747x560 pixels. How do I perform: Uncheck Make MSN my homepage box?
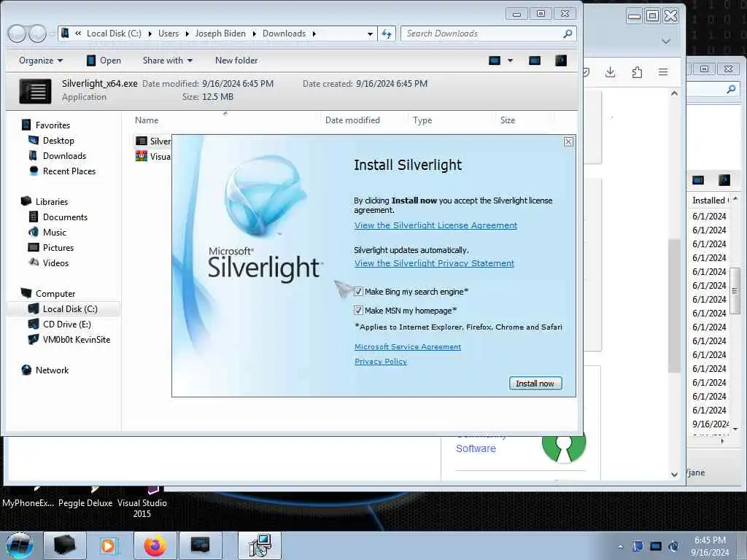(x=358, y=311)
